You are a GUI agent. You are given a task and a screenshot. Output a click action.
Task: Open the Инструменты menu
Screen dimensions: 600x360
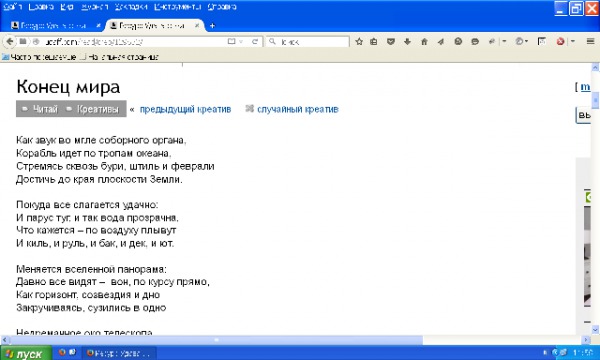[177, 7]
